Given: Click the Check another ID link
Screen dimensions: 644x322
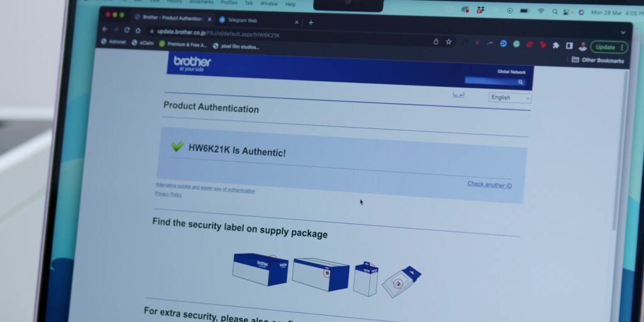Looking at the screenshot, I should click(x=489, y=184).
